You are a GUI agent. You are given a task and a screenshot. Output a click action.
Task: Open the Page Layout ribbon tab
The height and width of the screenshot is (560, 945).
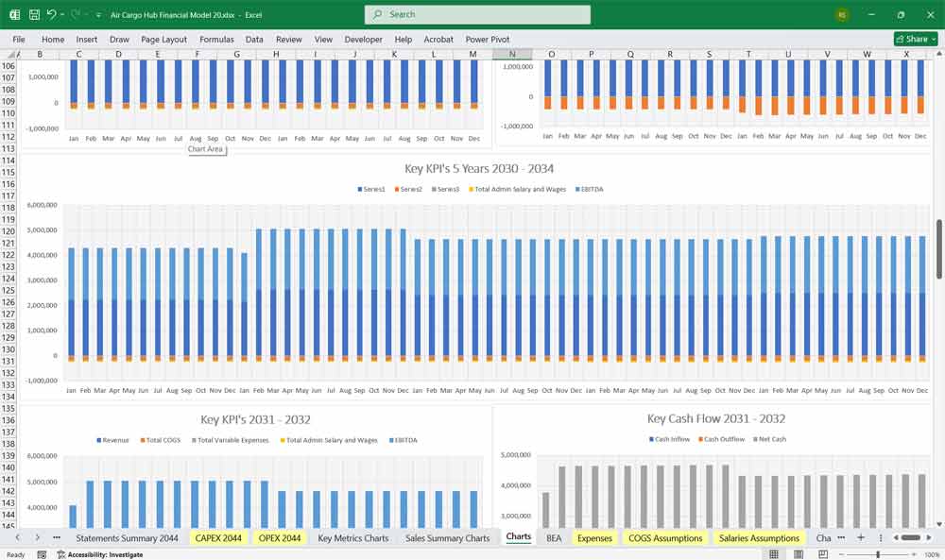[163, 40]
